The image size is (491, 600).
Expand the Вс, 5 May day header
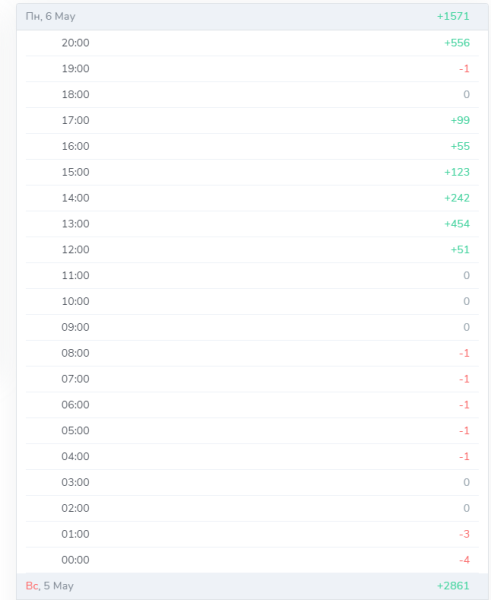252,586
